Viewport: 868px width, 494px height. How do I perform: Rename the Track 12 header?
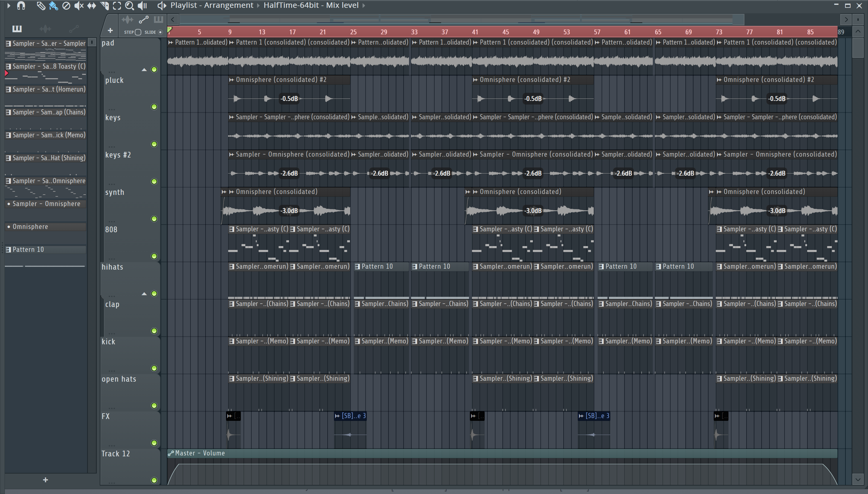point(116,454)
